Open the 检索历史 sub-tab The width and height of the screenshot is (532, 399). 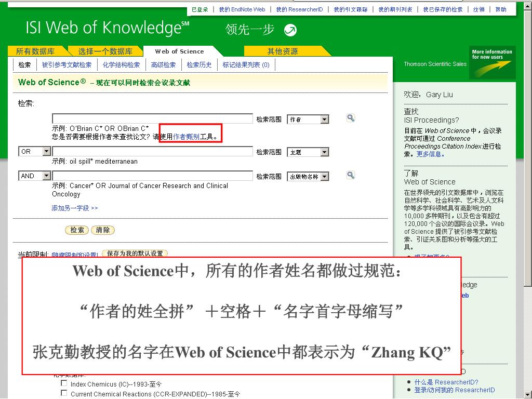tap(199, 64)
